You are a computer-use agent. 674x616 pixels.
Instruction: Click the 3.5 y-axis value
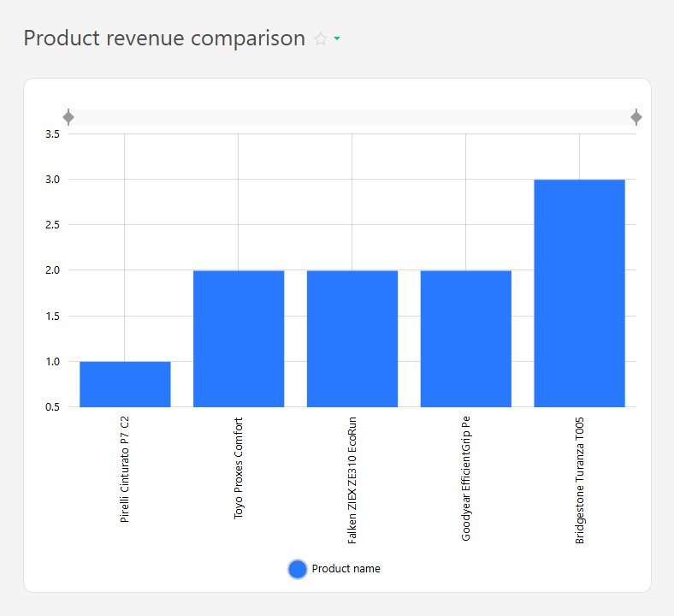[52, 134]
